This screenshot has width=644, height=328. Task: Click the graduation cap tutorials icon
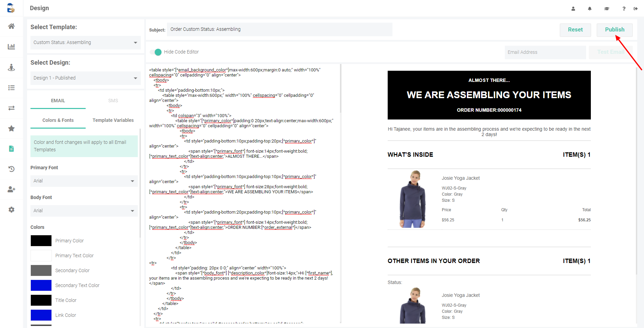(x=607, y=9)
